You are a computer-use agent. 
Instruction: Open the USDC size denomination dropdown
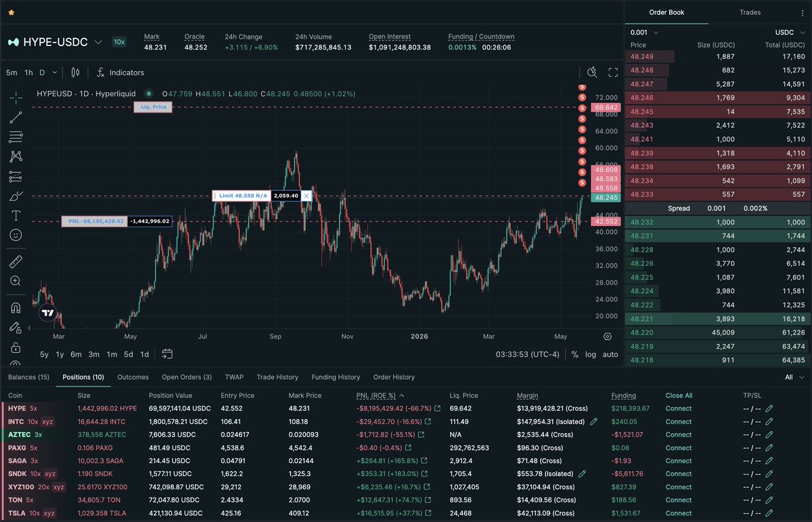point(790,32)
